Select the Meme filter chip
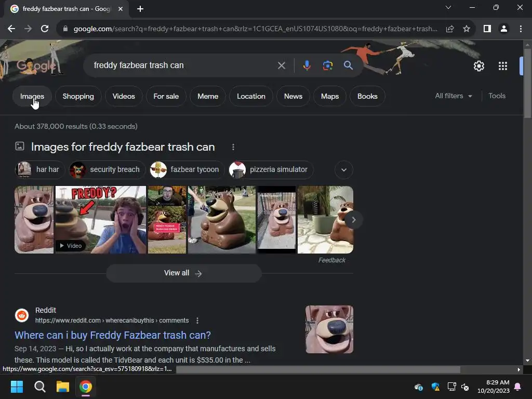532x399 pixels. 208,96
